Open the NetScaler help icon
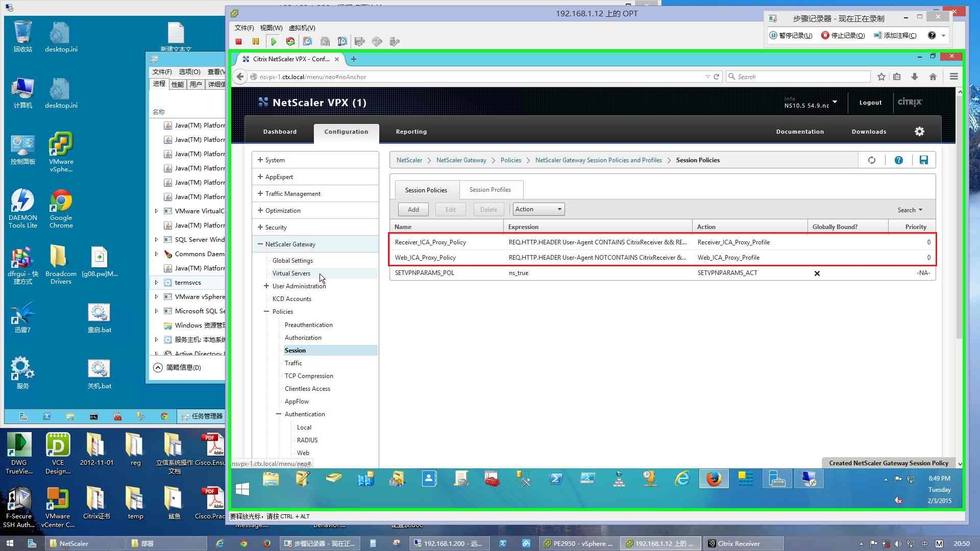980x551 pixels. (899, 160)
